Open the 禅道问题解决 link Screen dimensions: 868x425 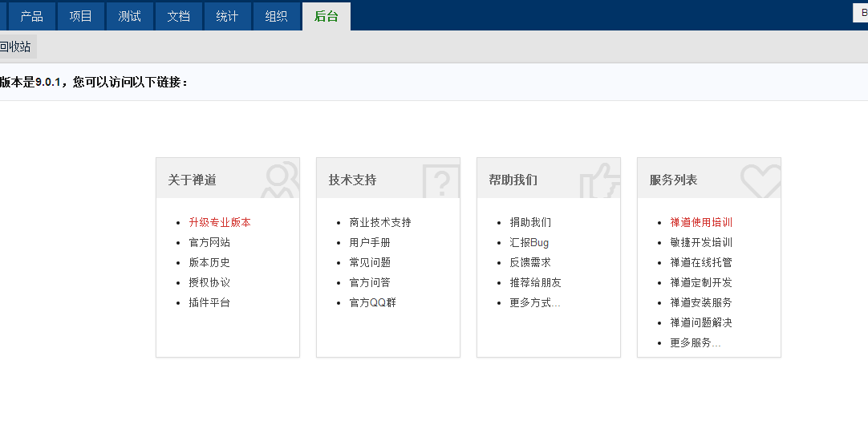(x=701, y=322)
